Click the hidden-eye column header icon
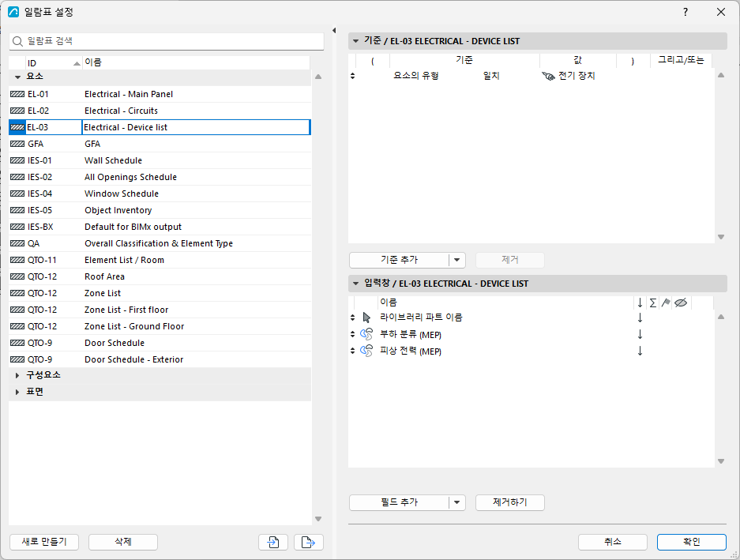740x560 pixels. point(681,303)
